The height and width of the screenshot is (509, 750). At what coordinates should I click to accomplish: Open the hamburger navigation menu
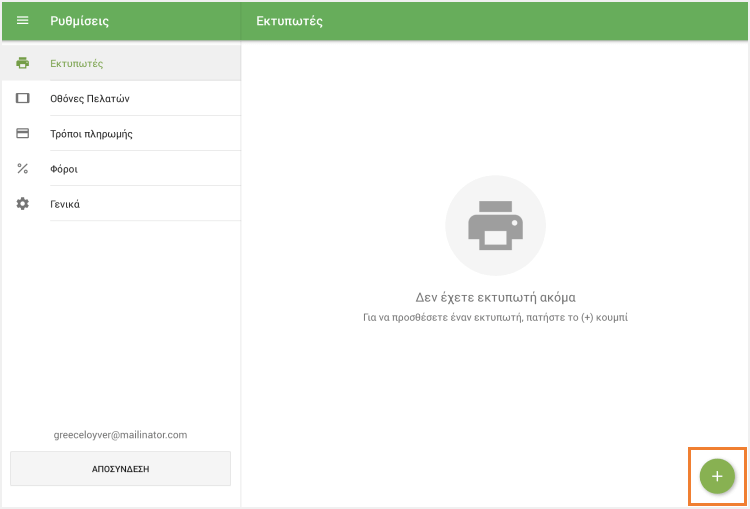22,21
